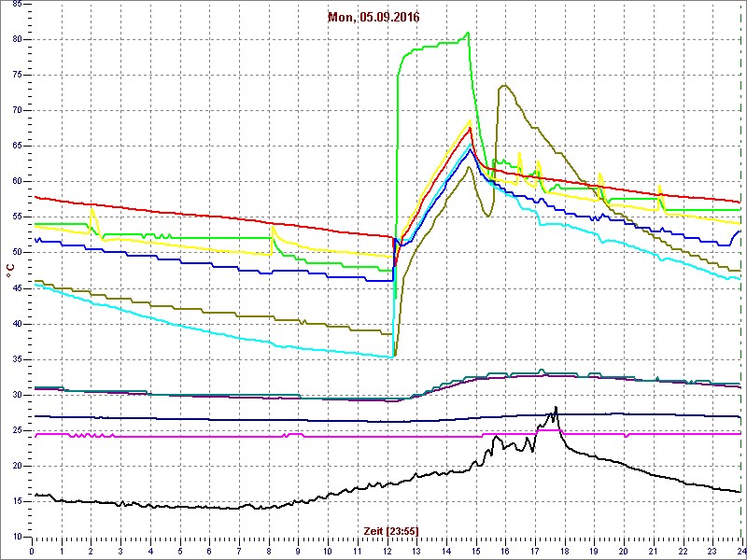Select the 30 tick label on temperature axis

[x=16, y=395]
